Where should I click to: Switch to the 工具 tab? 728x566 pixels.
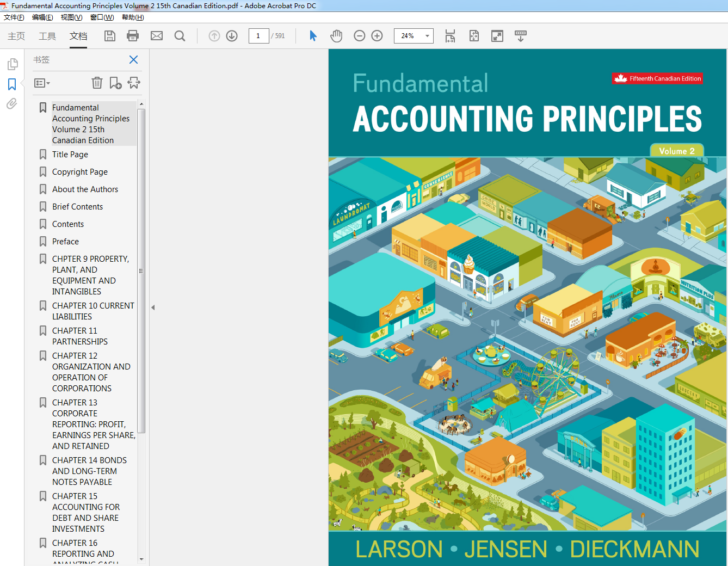pyautogui.click(x=47, y=36)
